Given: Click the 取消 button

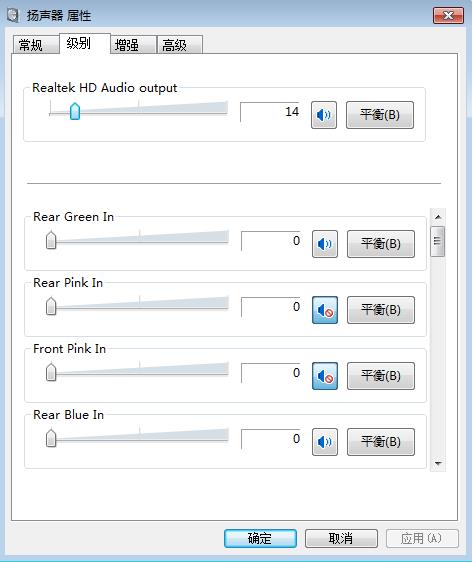Looking at the screenshot, I should tap(341, 538).
